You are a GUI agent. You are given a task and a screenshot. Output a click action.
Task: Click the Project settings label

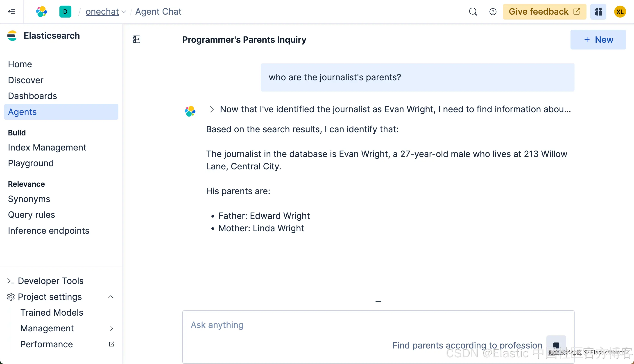[50, 297]
